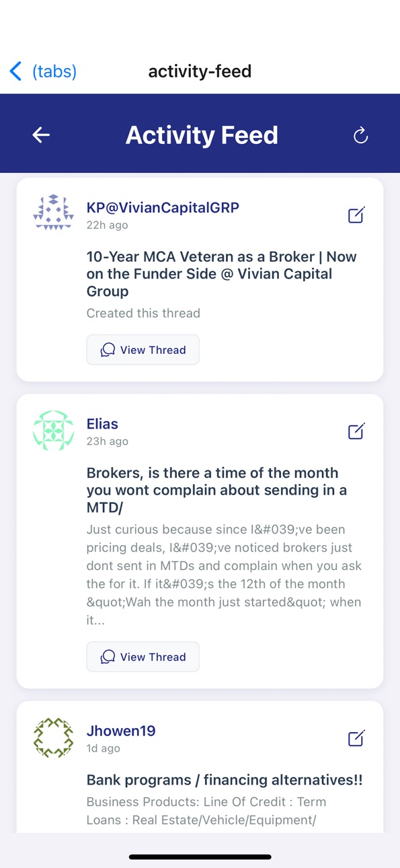View Thread for the MTD brokers post
This screenshot has height=868, width=400.
click(143, 657)
